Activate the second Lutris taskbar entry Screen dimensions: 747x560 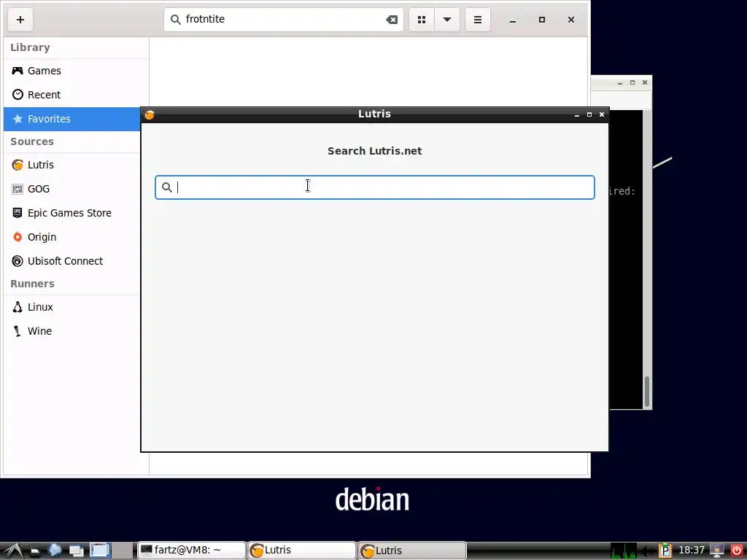(413, 551)
